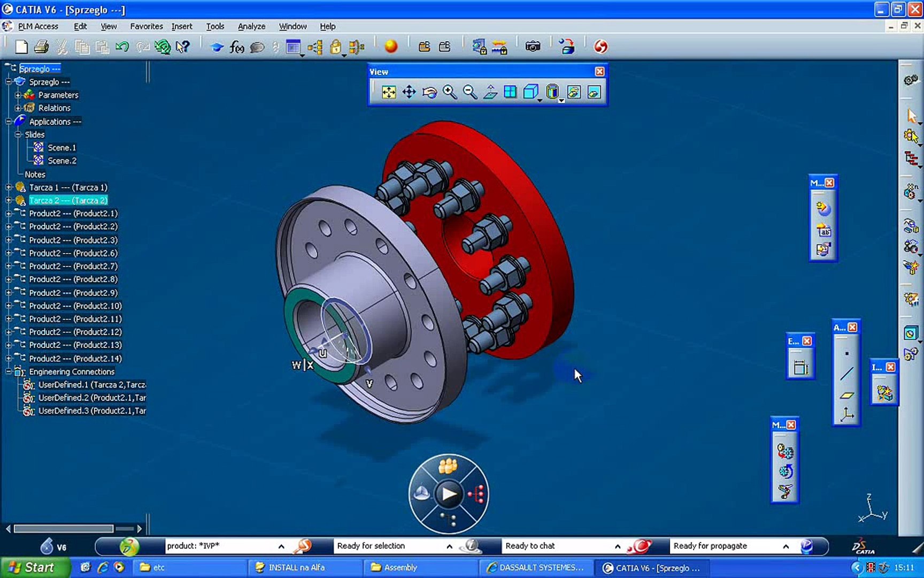Toggle the multi-view layout icon
The height and width of the screenshot is (578, 924).
pos(510,92)
